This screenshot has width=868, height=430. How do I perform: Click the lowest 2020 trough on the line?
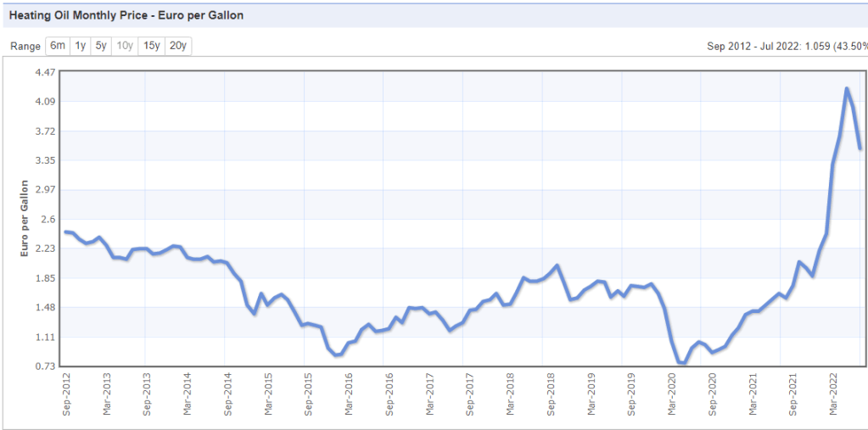point(682,363)
